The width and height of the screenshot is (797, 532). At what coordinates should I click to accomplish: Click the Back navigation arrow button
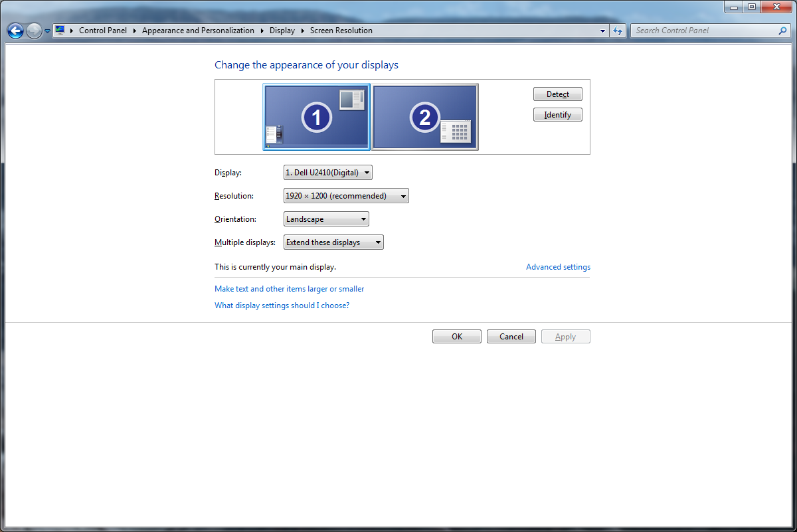pos(15,31)
